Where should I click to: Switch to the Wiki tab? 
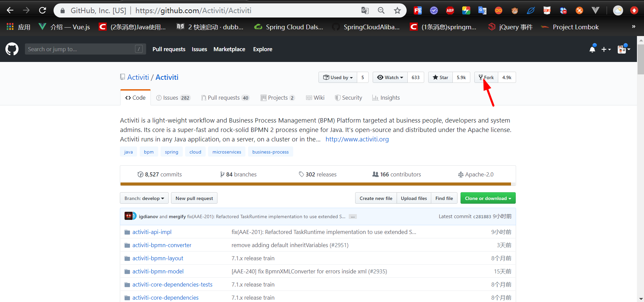(x=315, y=98)
